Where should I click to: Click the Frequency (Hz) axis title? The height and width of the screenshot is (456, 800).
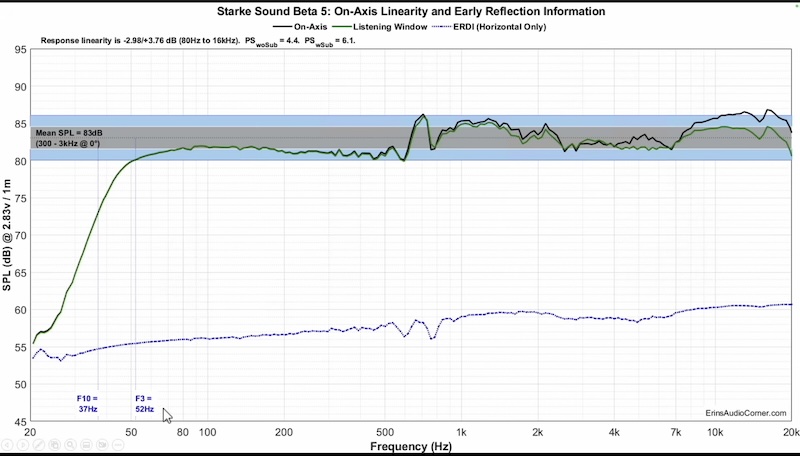point(411,446)
